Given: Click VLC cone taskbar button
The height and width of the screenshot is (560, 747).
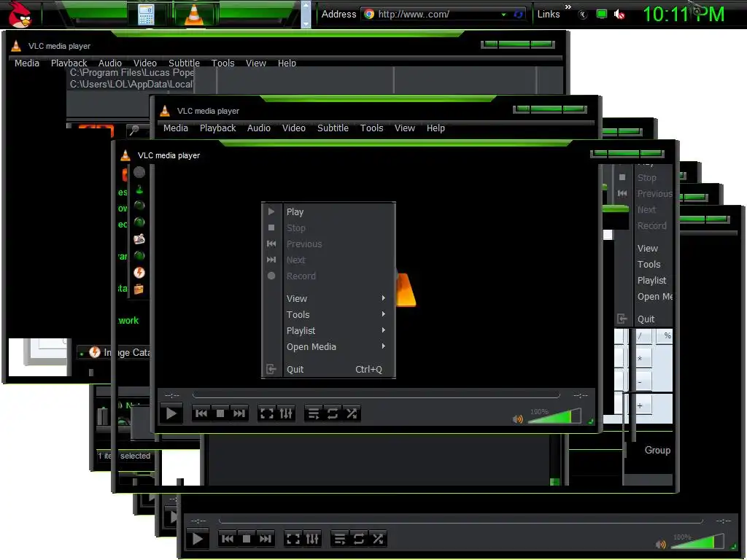Looking at the screenshot, I should pos(194,15).
